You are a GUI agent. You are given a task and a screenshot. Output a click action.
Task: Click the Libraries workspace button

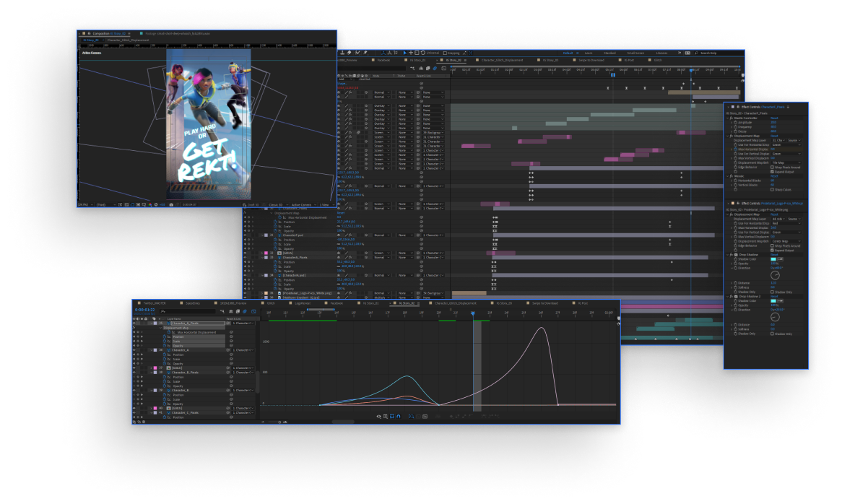[661, 53]
